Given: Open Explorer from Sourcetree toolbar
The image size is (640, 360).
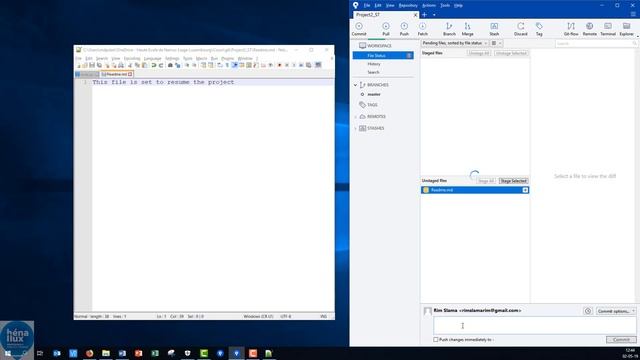Looking at the screenshot, I should 626,29.
